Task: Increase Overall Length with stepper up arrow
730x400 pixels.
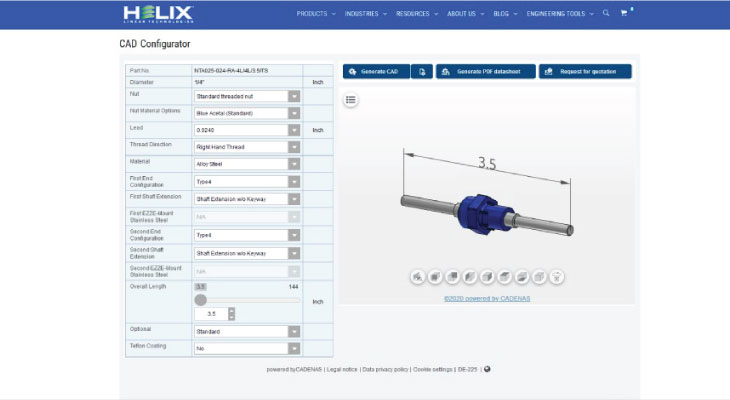Action: point(231,311)
